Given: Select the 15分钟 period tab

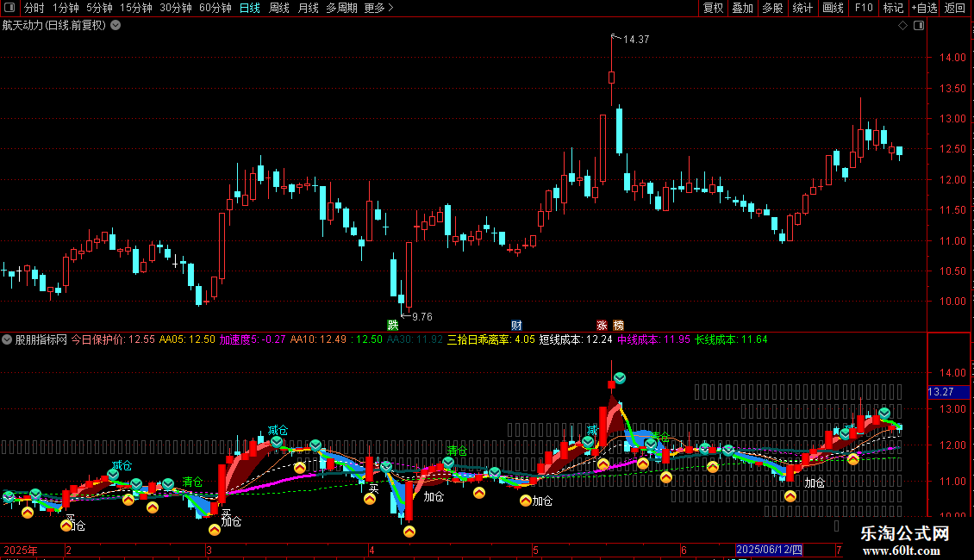Looking at the screenshot, I should (136, 8).
